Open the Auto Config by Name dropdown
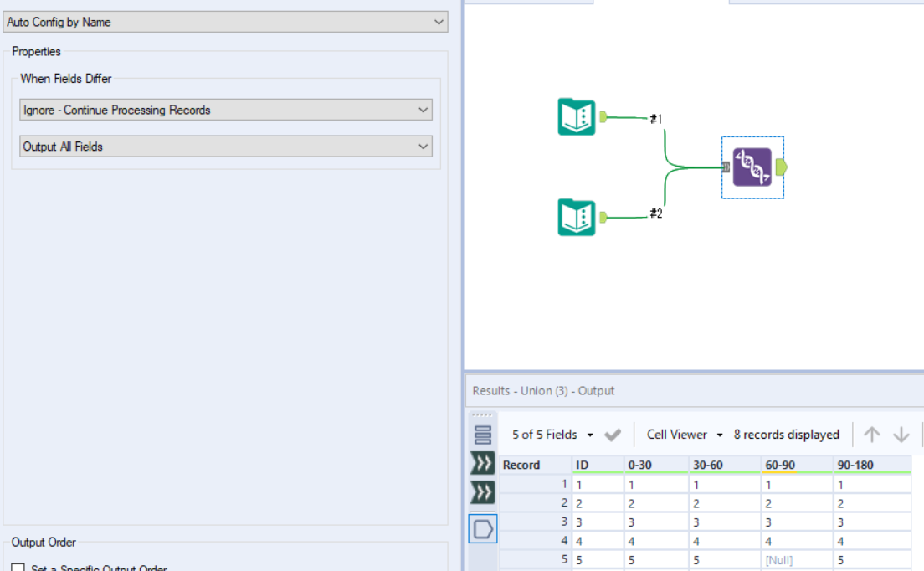The width and height of the screenshot is (924, 571). pos(439,22)
